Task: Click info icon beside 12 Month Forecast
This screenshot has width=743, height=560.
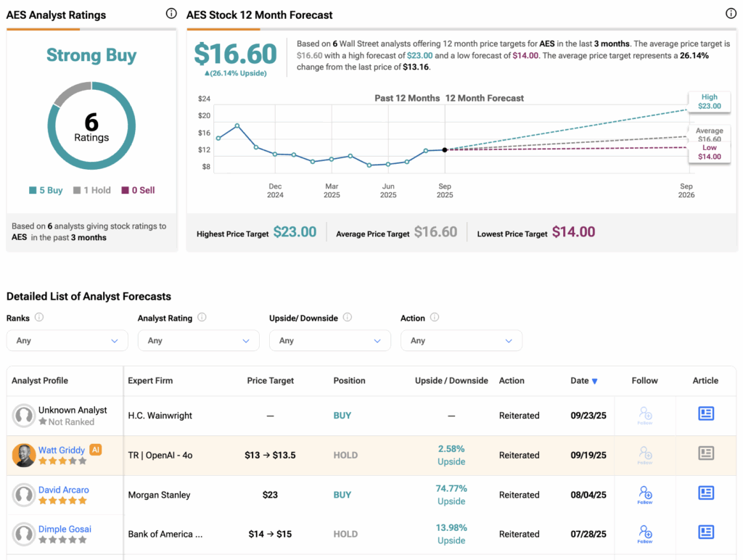Action: point(731,14)
